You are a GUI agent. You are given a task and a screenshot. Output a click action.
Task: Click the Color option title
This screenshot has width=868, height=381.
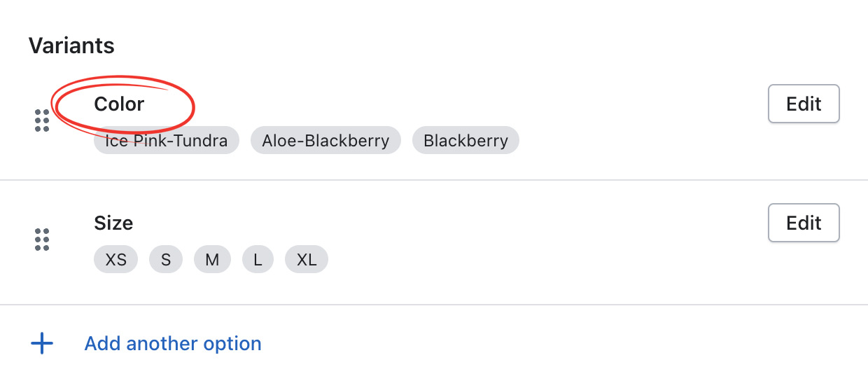tap(119, 104)
